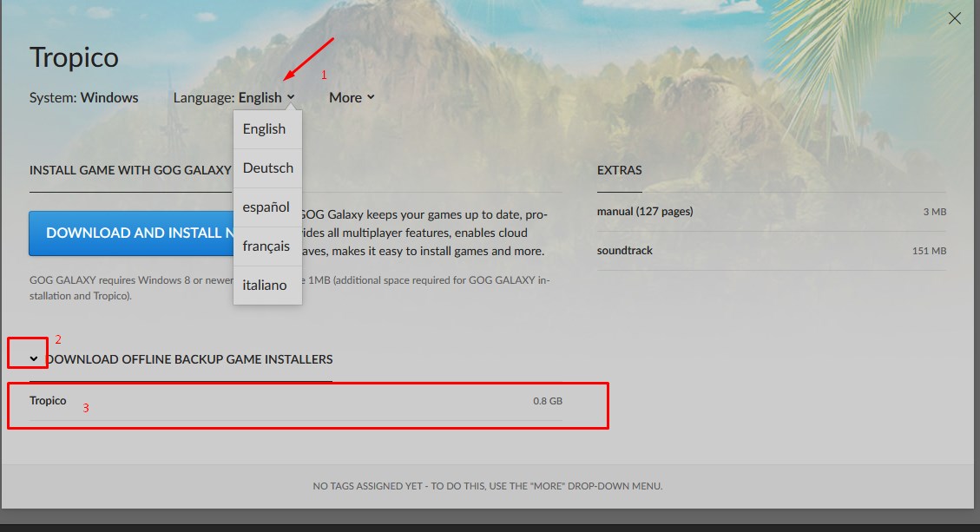The image size is (980, 532).
Task: Choose English from the language list
Action: click(267, 128)
